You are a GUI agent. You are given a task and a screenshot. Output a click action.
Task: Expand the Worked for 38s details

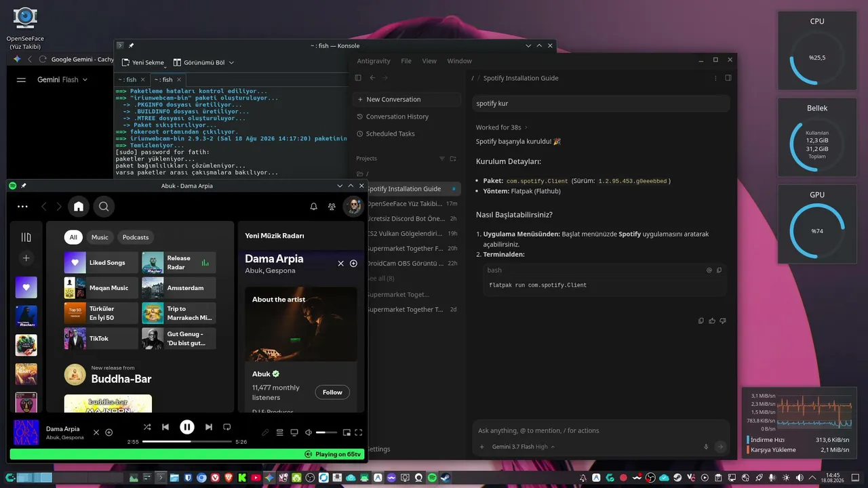[x=502, y=127]
